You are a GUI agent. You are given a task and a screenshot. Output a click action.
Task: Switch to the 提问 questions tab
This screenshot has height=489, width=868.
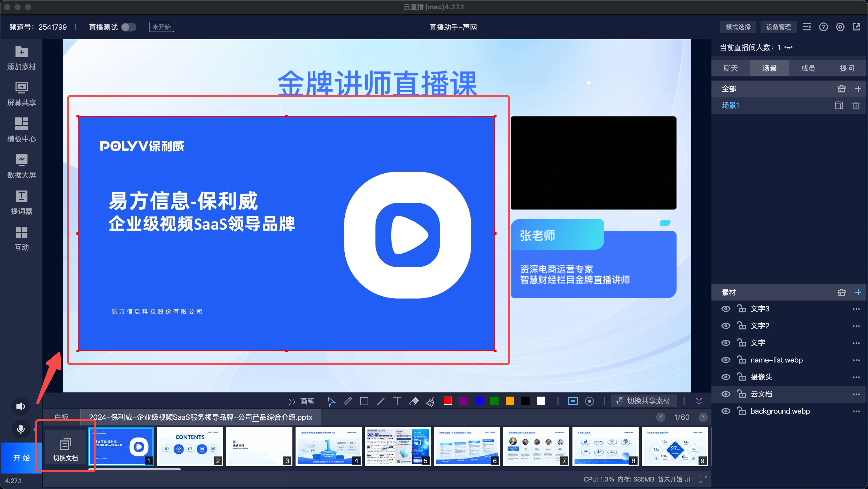pos(847,68)
